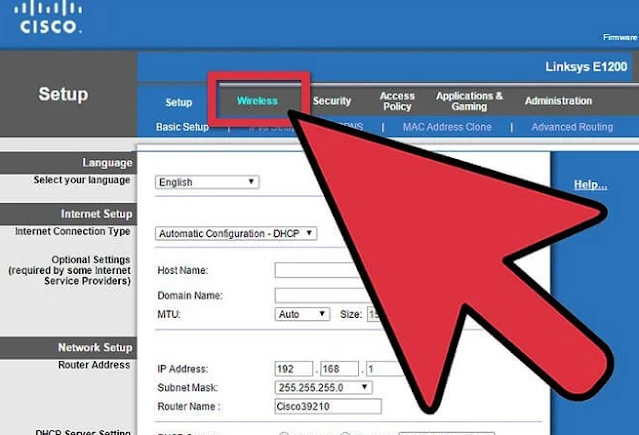
Task: Focus the Host Name input field
Action: tap(317, 270)
